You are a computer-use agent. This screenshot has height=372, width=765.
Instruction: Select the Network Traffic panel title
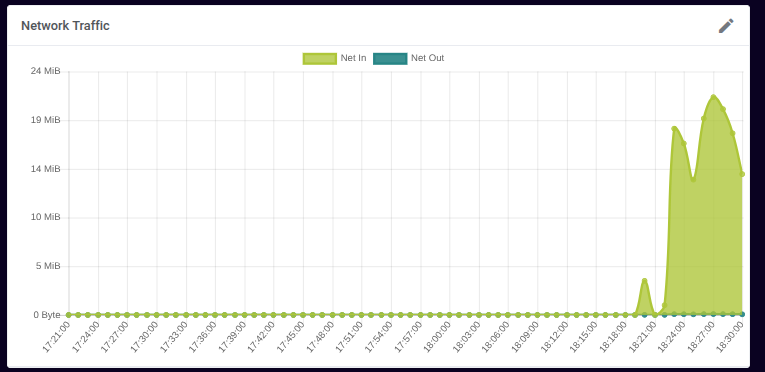coord(65,26)
